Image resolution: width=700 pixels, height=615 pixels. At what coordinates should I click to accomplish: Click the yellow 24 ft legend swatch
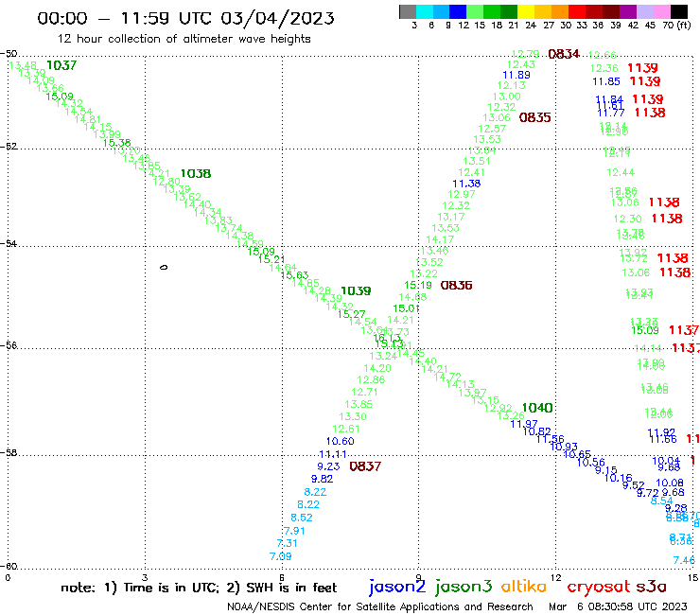pyautogui.click(x=526, y=11)
